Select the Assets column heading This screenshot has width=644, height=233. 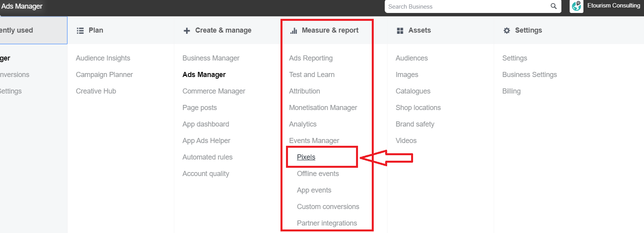coord(420,30)
